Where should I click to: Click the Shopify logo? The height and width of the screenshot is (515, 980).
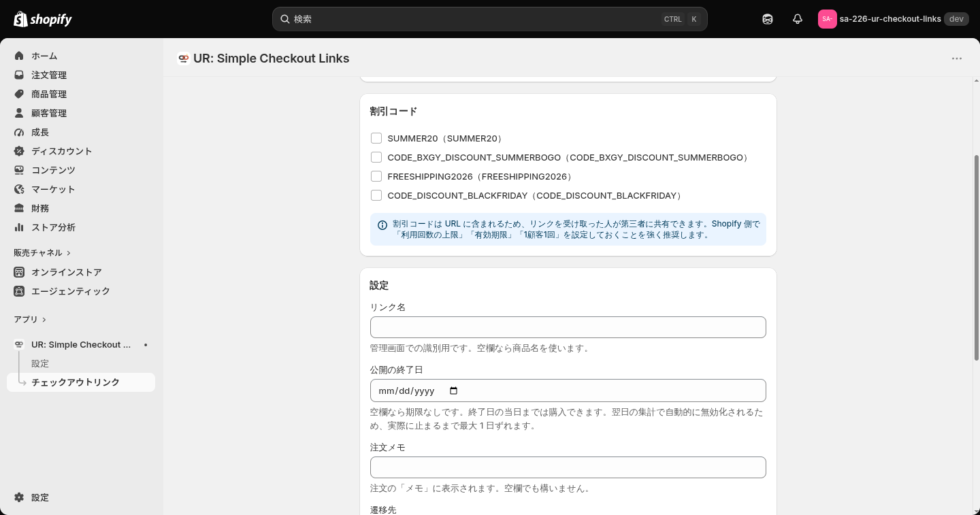pyautogui.click(x=43, y=19)
